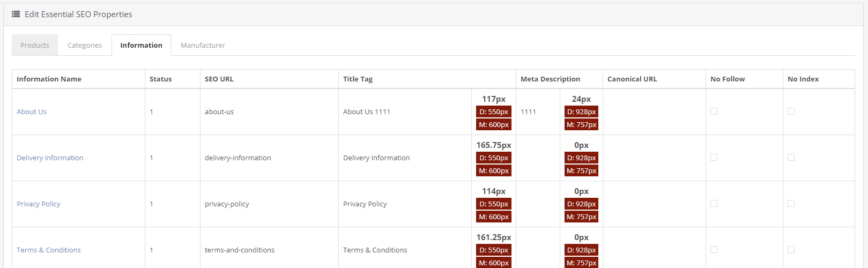
Task: Edit the empty Canonical URL cell for Privacy Policy
Action: (x=654, y=204)
